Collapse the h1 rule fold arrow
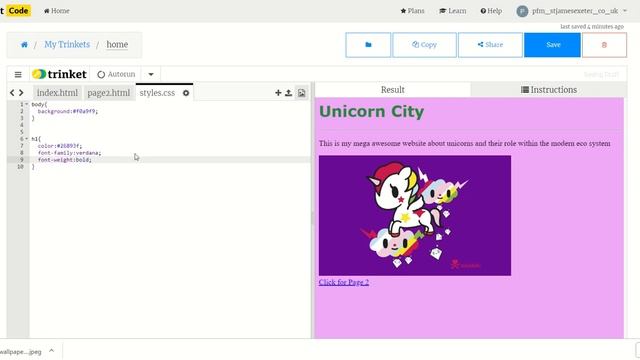The image size is (640, 360). point(27,139)
